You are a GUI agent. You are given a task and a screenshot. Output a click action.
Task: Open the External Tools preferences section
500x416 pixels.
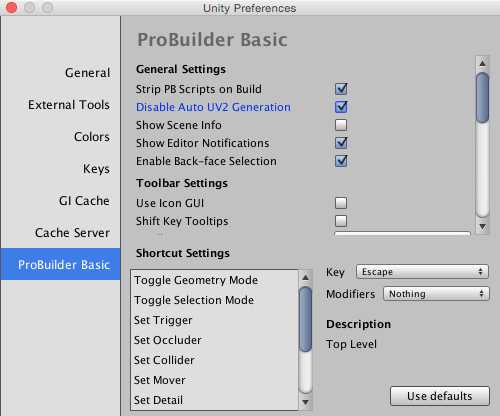pyautogui.click(x=69, y=105)
